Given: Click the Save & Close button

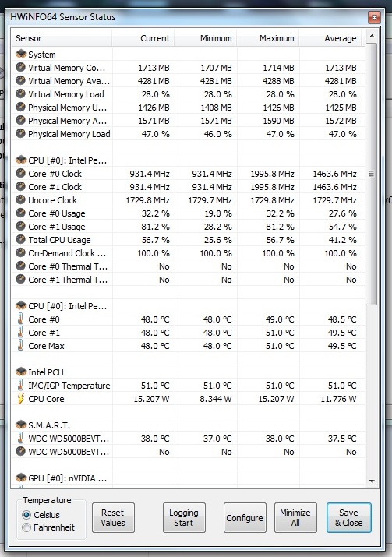Looking at the screenshot, I should click(348, 517).
